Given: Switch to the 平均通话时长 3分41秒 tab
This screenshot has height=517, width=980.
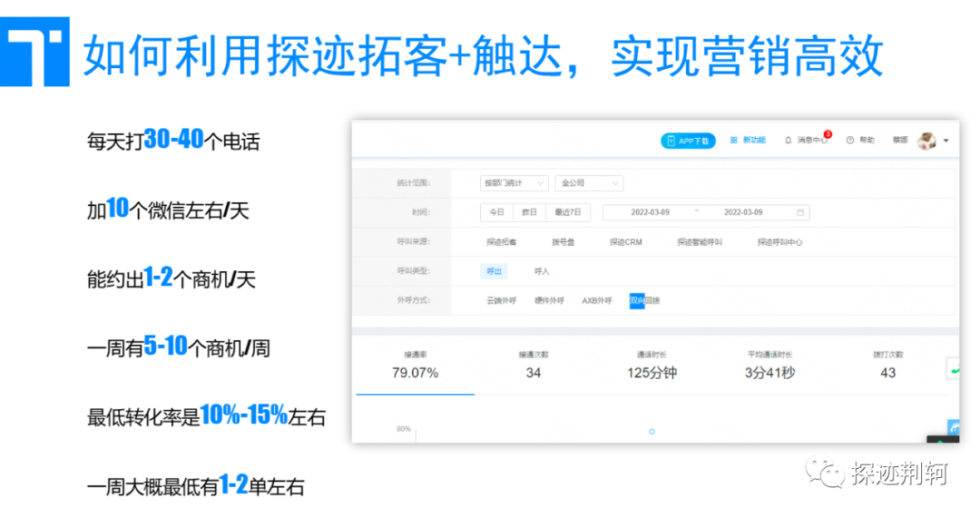Looking at the screenshot, I should (x=770, y=366).
